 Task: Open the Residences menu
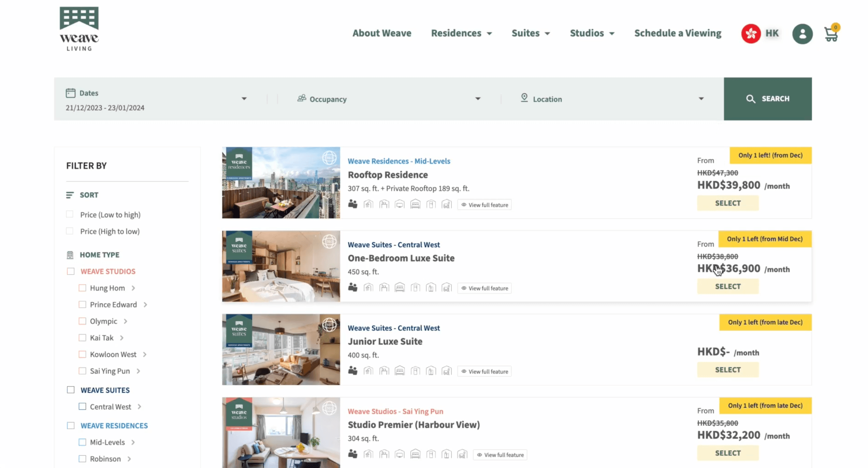tap(461, 33)
